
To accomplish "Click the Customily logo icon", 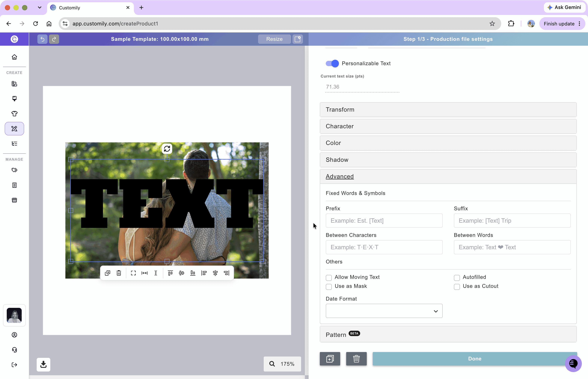I will (14, 39).
